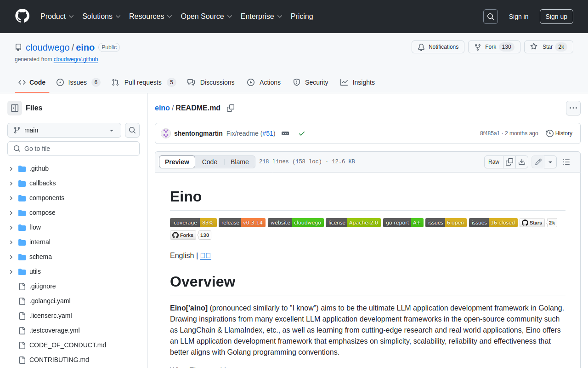Click the issues 6 open badge

pyautogui.click(x=446, y=223)
